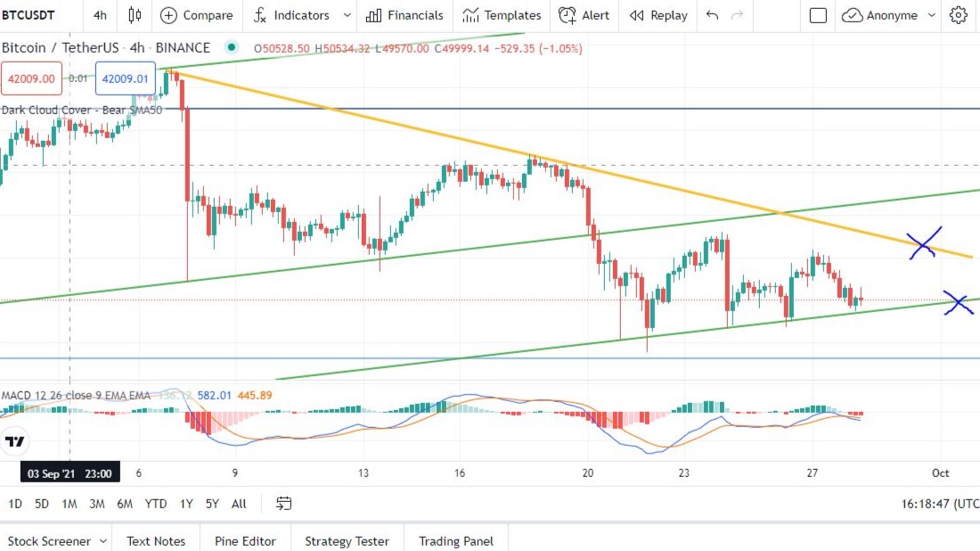Open the Strategy Tester tab
Screen dimensions: 980x551
click(347, 541)
